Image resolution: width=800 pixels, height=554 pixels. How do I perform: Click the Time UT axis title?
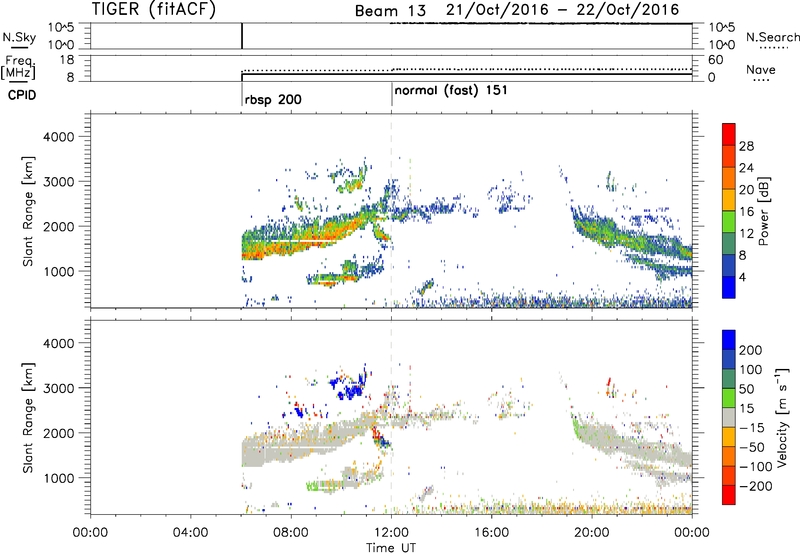[391, 548]
